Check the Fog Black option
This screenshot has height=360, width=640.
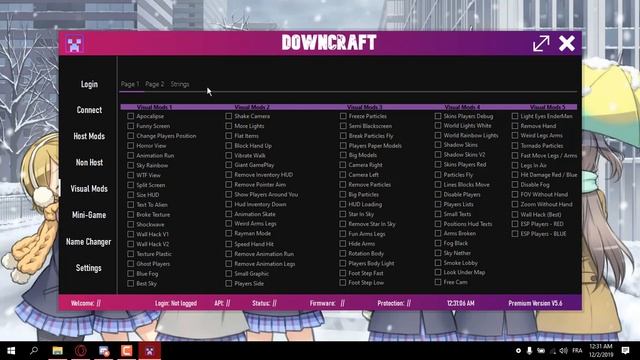pyautogui.click(x=438, y=243)
